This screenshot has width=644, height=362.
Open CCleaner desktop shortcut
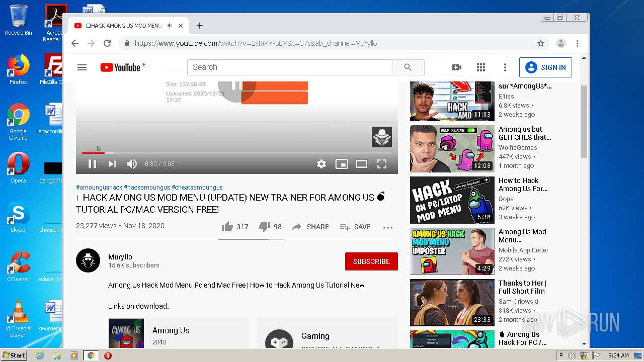pyautogui.click(x=18, y=266)
